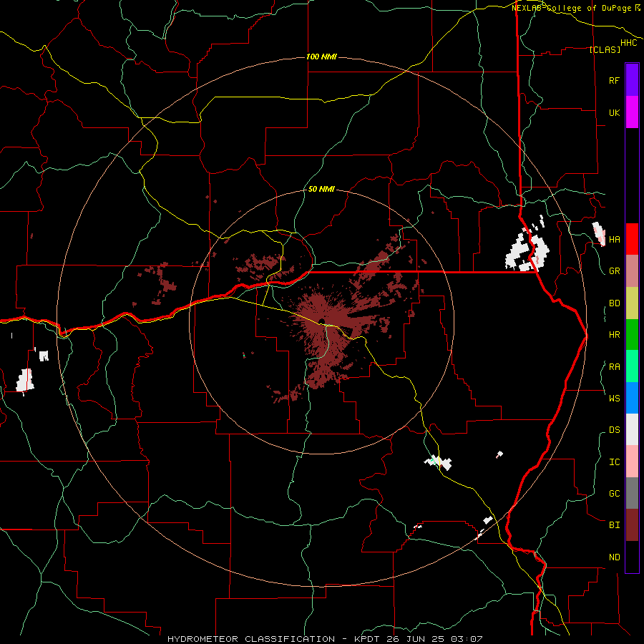Click the DS white legend swatch

pyautogui.click(x=632, y=429)
